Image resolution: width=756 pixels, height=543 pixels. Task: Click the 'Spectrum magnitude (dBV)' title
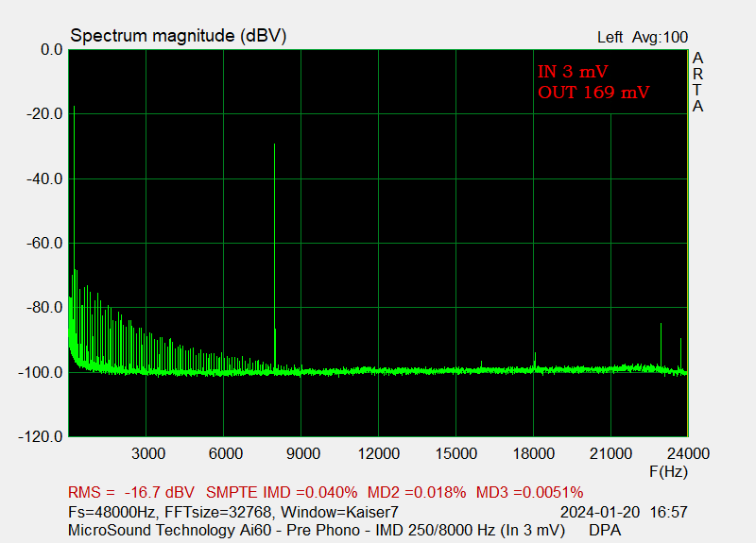coord(179,36)
